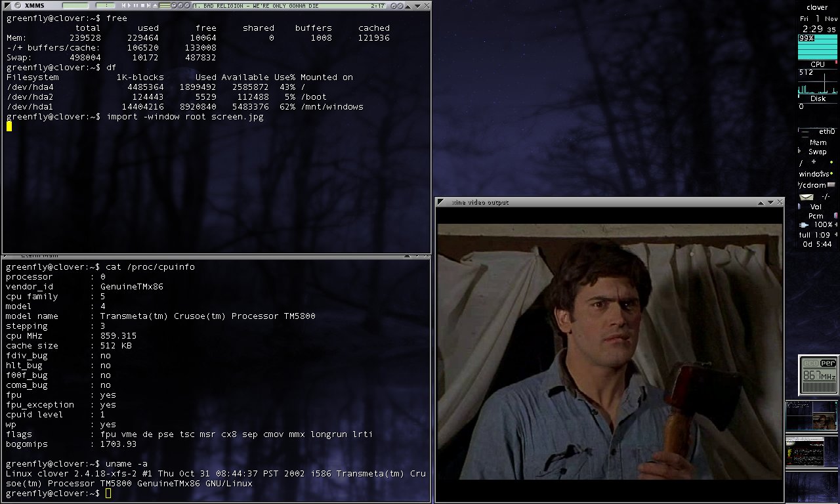Image resolution: width=840 pixels, height=504 pixels.
Task: Click the Swap row in free output
Action: tap(112, 58)
